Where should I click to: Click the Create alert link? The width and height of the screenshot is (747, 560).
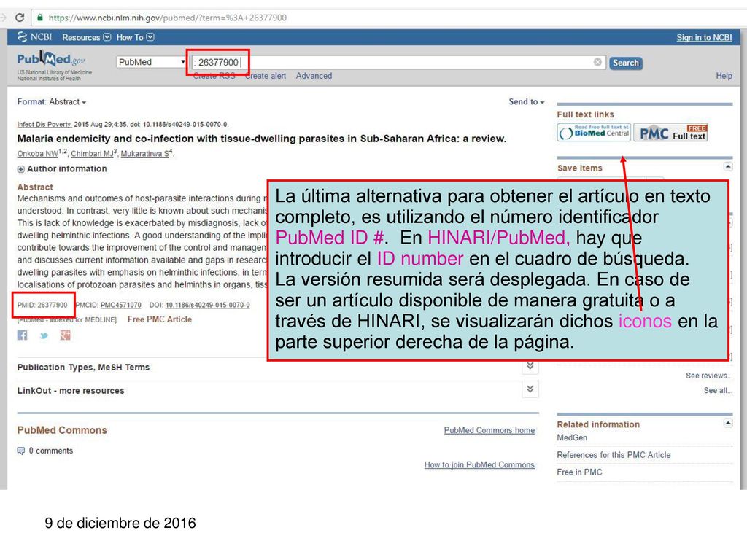[x=266, y=76]
